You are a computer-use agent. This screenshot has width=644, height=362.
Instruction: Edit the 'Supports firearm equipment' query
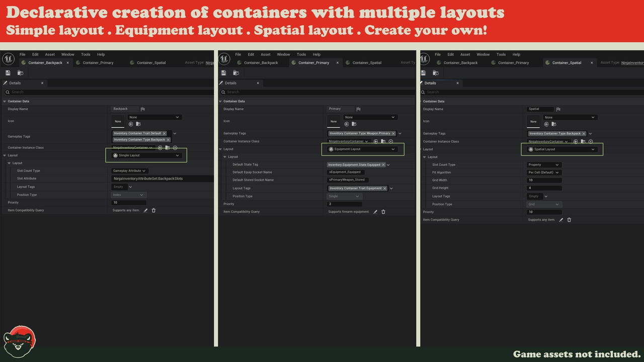[375, 212]
